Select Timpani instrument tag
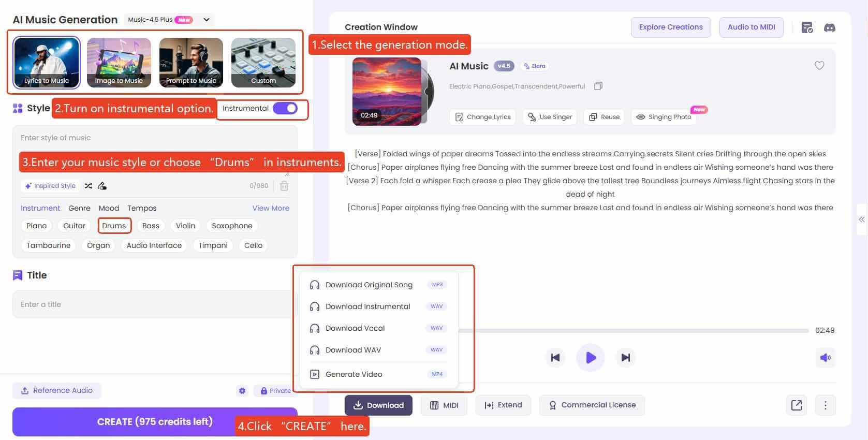868x440 pixels. tap(213, 245)
